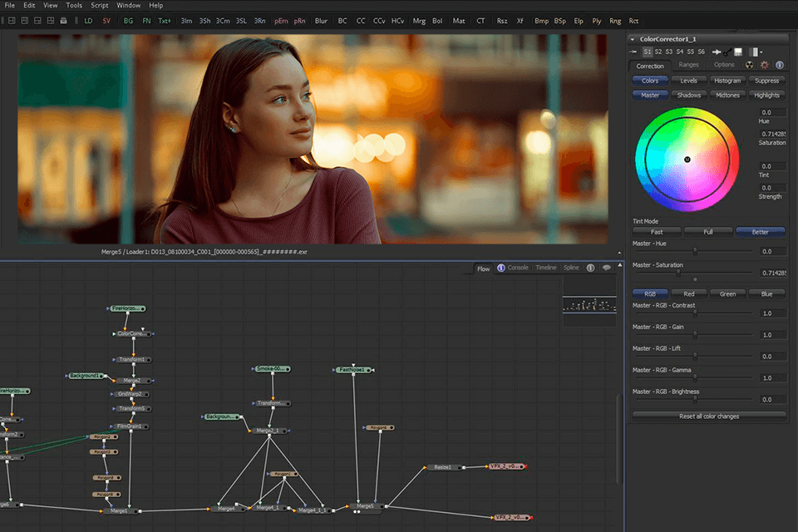798x532 pixels.
Task: Click the Saturation value input field
Action: tap(771, 134)
